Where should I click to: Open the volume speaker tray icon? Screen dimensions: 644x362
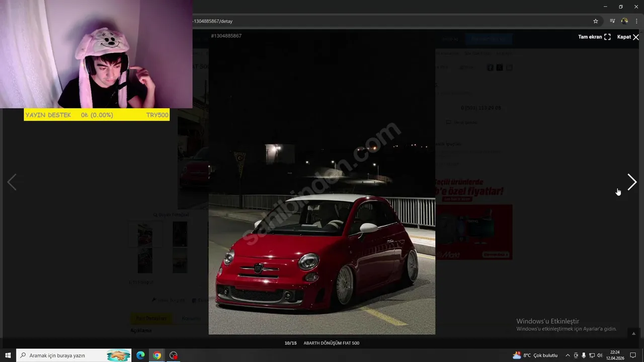click(x=600, y=355)
